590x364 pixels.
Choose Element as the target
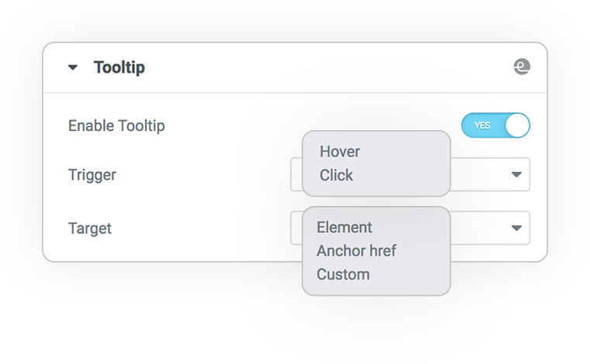pos(344,228)
